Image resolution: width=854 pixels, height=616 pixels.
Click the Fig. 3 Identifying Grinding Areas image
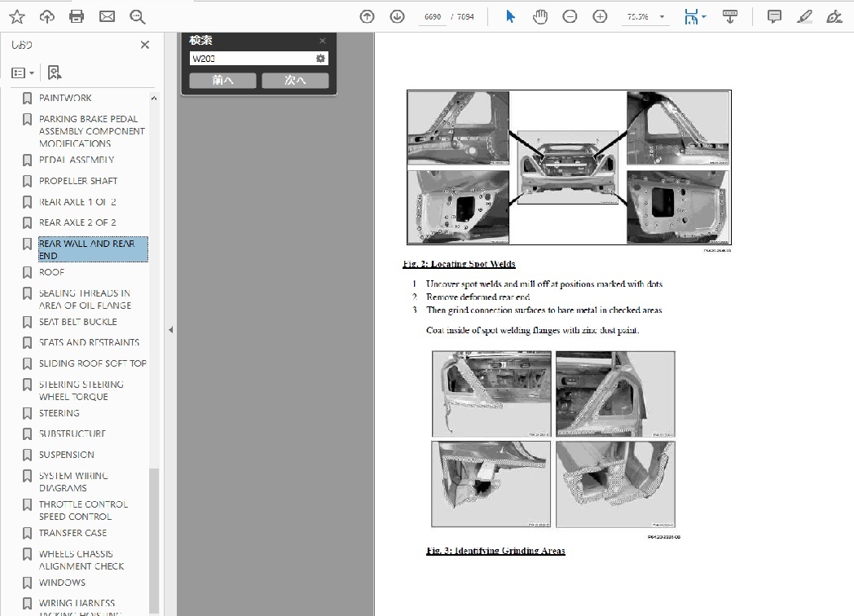click(553, 439)
